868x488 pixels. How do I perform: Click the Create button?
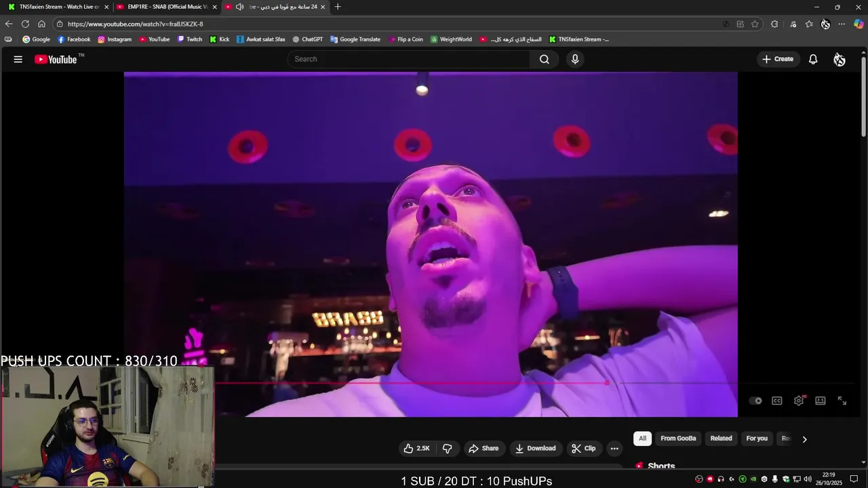(777, 59)
